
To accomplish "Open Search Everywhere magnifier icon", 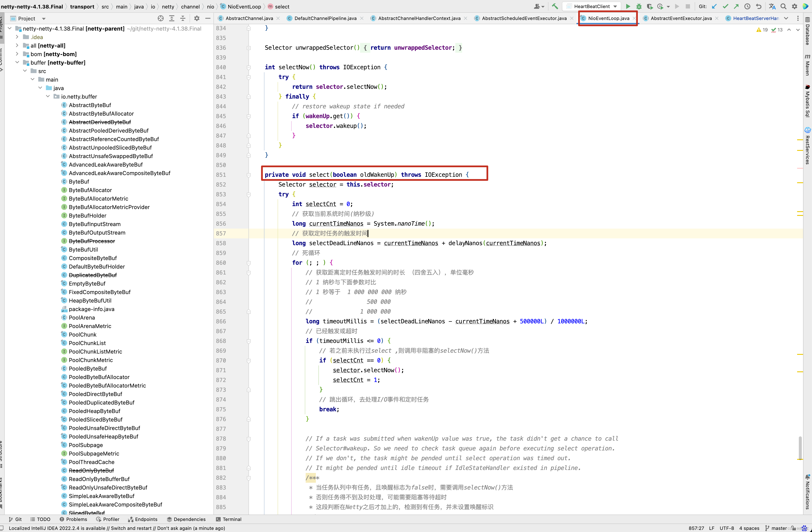I will pos(784,6).
